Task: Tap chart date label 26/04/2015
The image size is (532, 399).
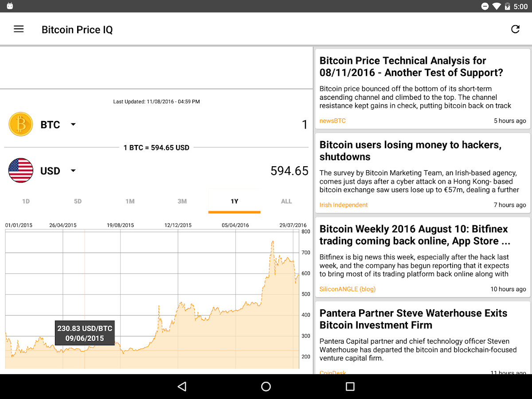Action: 63,225
